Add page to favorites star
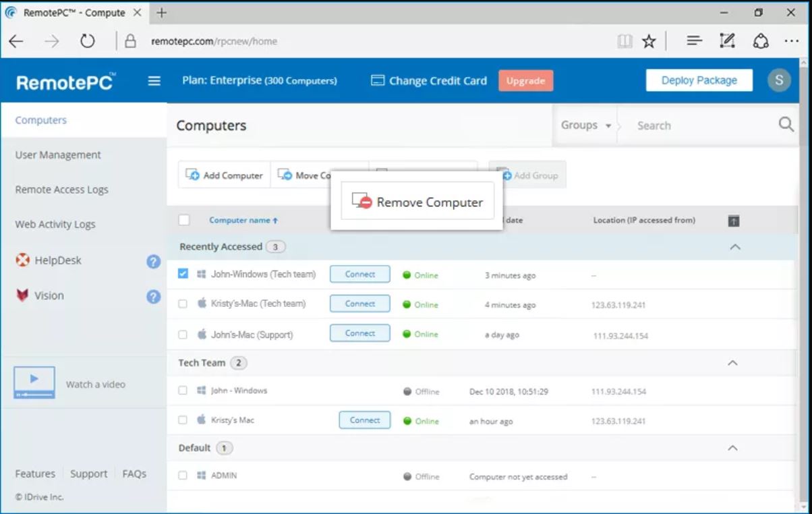The height and width of the screenshot is (514, 812). coord(649,41)
